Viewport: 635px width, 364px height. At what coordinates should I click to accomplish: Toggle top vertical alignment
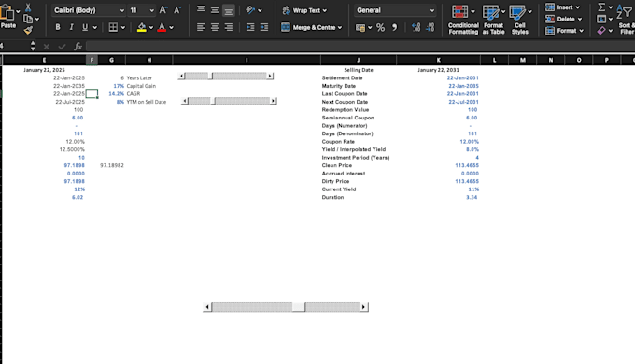point(201,10)
